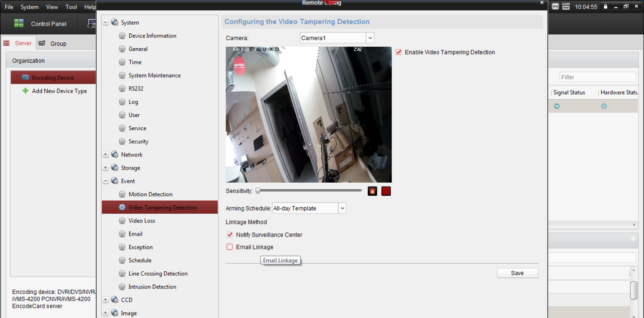Sort by Signal Status column header

[569, 93]
